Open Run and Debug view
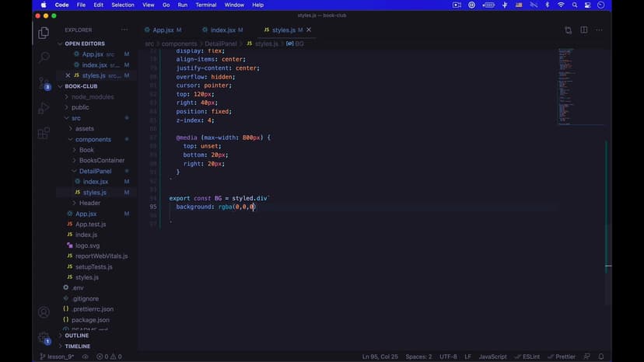 [44, 109]
